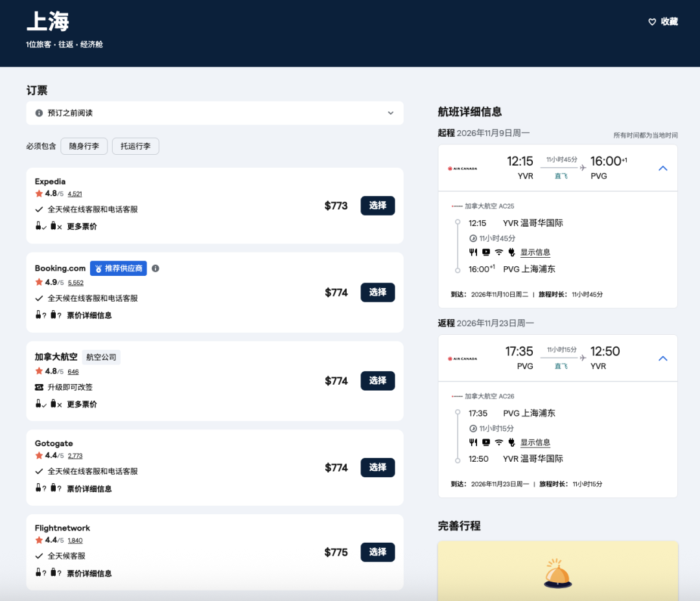Click the heart icon to save trip
Screen dimensions: 700x601
pos(652,22)
